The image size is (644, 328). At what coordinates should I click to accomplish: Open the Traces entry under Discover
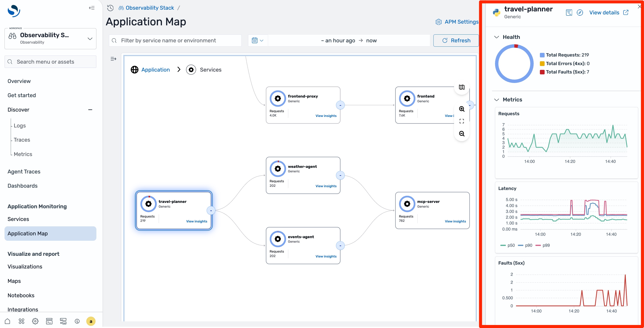click(x=22, y=140)
